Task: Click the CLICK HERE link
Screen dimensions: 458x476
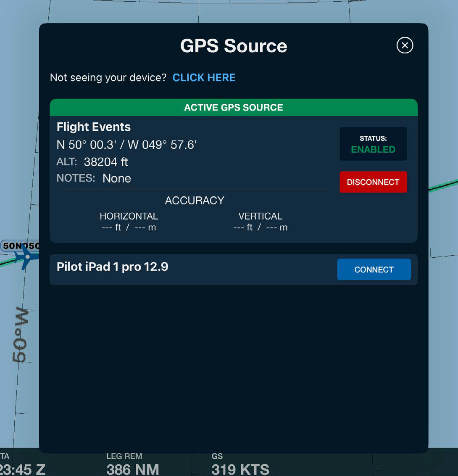Action: click(204, 78)
